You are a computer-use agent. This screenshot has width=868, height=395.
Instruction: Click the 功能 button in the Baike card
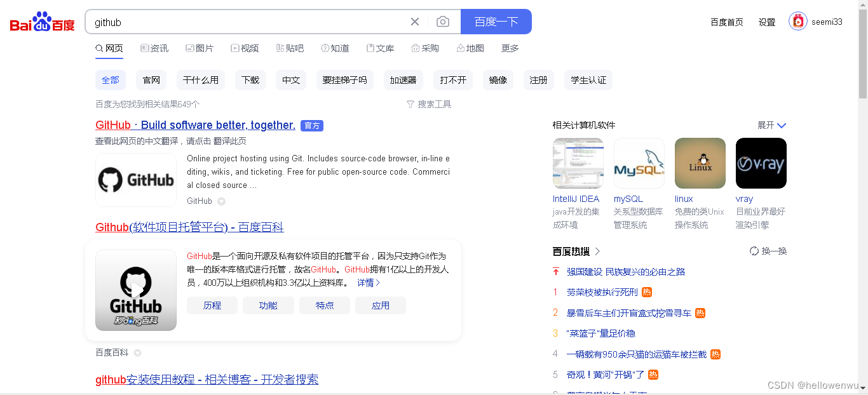(268, 305)
